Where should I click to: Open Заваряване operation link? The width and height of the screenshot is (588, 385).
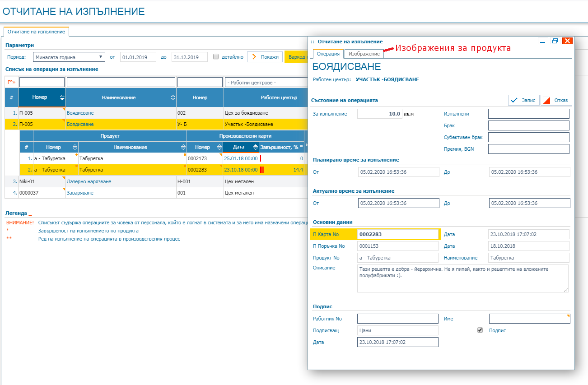[x=80, y=193]
